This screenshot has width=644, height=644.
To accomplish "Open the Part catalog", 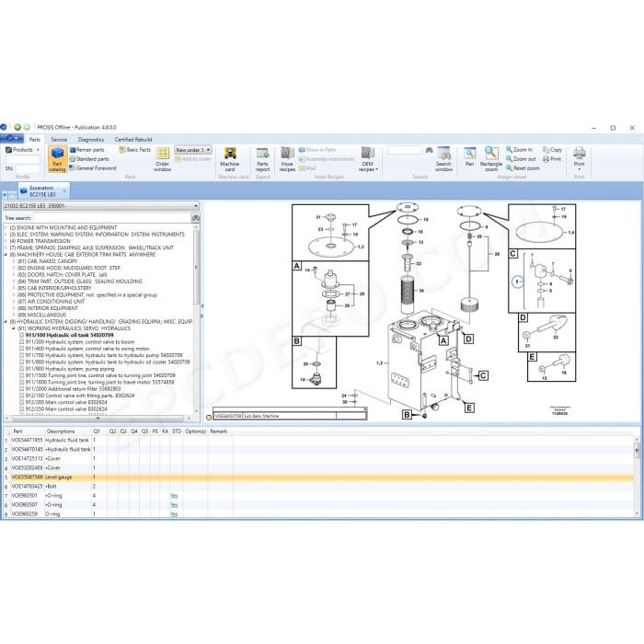I will coord(57,159).
